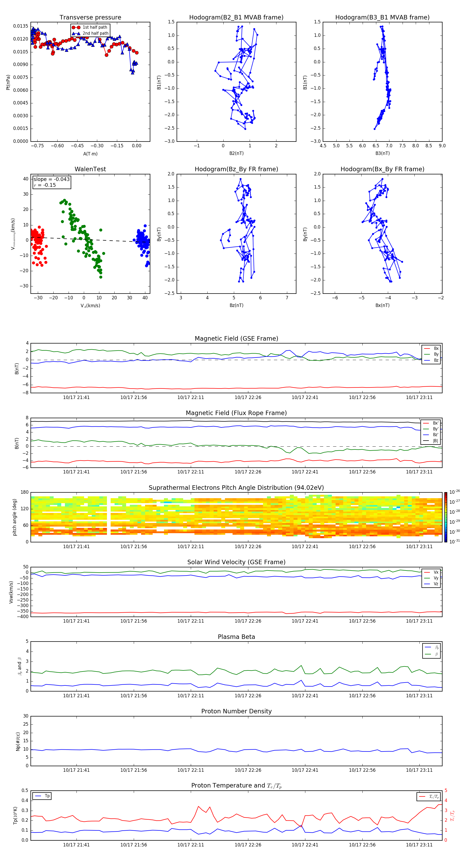Select the Tp legend entry

[42, 796]
